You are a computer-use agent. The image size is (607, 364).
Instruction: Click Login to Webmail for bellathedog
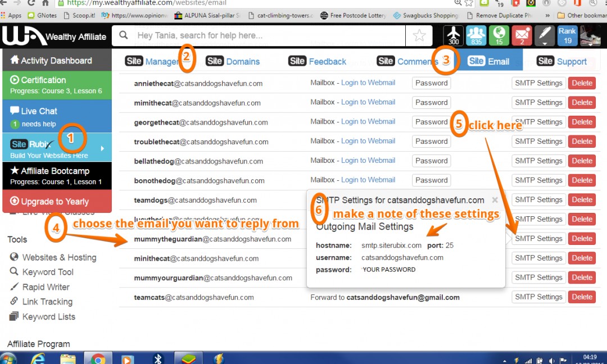click(x=368, y=160)
